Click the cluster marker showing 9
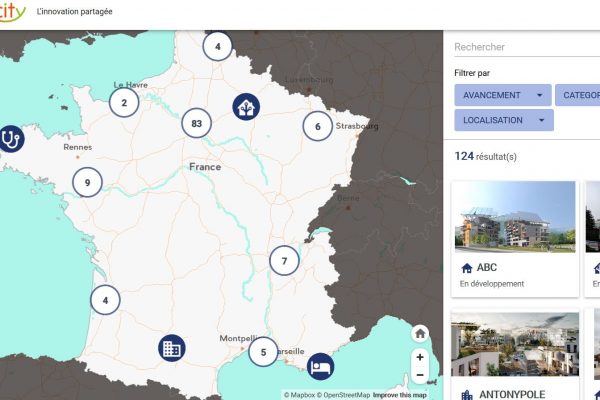The height and width of the screenshot is (400, 600). [x=87, y=182]
